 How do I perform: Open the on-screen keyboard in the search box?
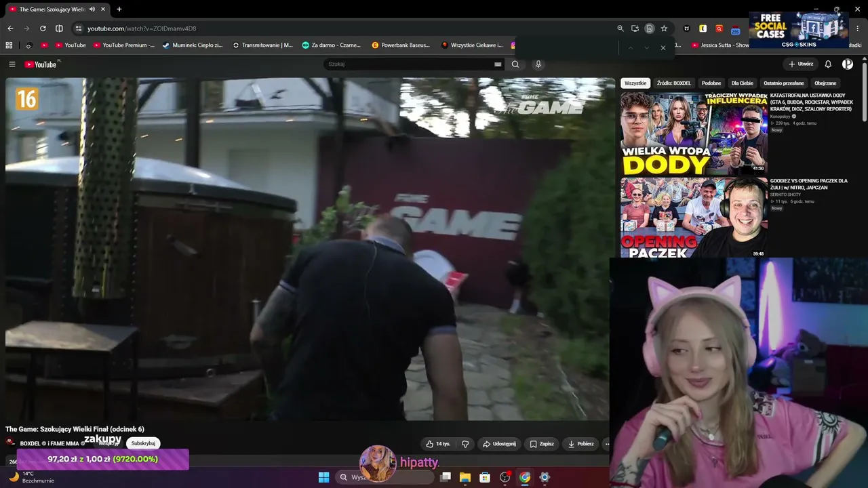[x=498, y=64]
